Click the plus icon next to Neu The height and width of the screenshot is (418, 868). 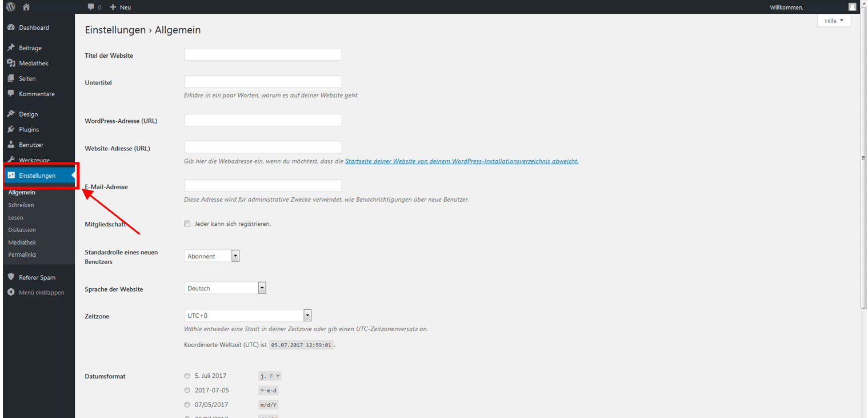click(x=113, y=7)
